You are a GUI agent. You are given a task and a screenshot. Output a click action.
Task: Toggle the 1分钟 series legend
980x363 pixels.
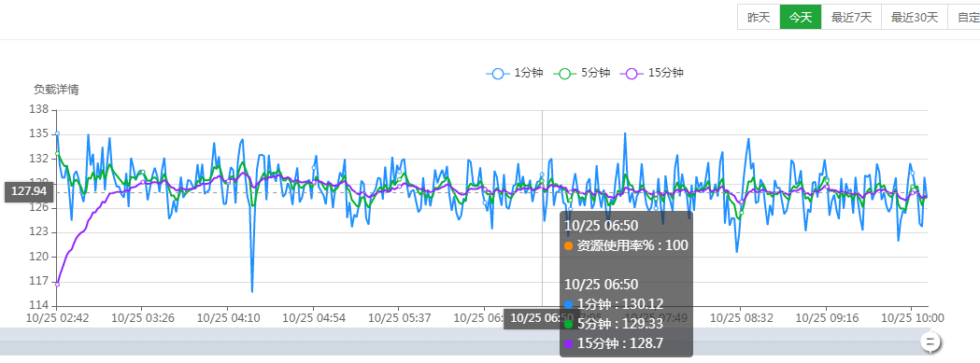515,73
